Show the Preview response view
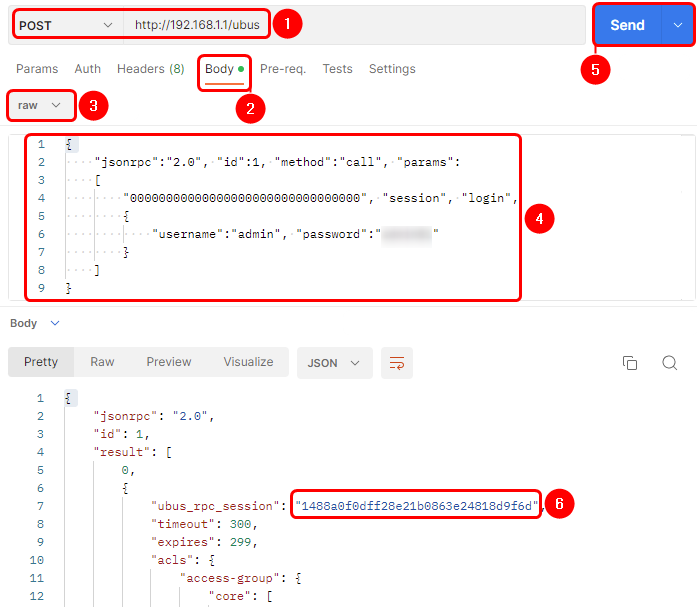Image resolution: width=697 pixels, height=613 pixels. pyautogui.click(x=169, y=362)
